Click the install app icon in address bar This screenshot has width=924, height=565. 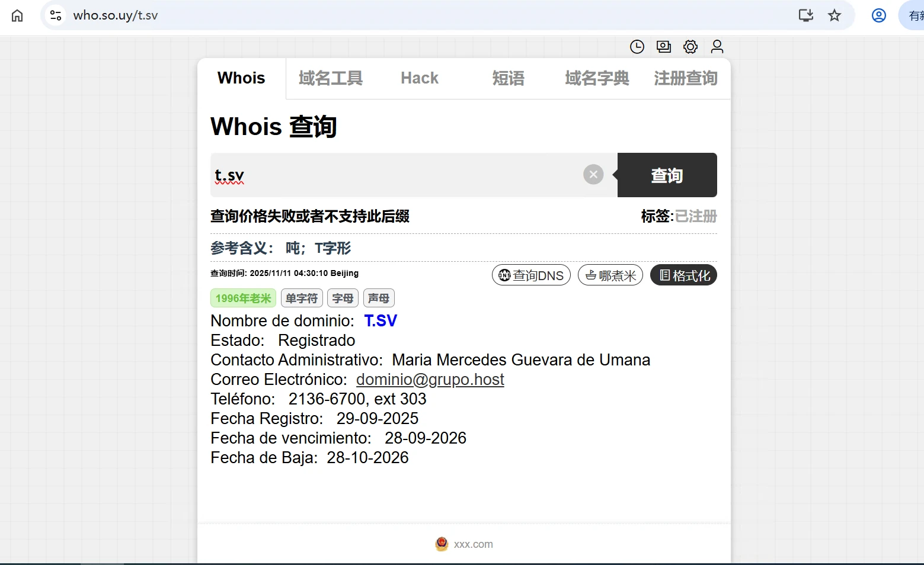pos(806,15)
